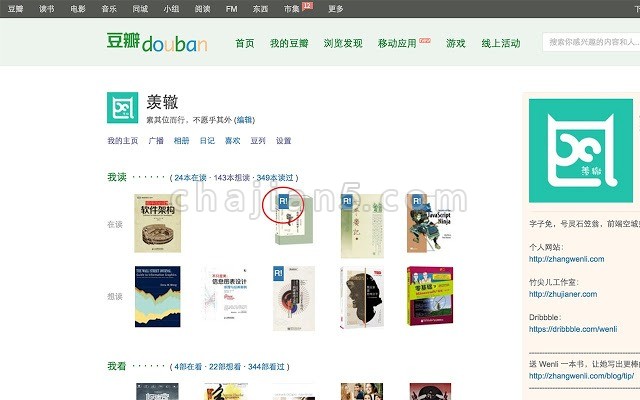This screenshot has width=640, height=400.
Task: Click R! badge on JavaScript Ninja cover
Action: click(417, 201)
